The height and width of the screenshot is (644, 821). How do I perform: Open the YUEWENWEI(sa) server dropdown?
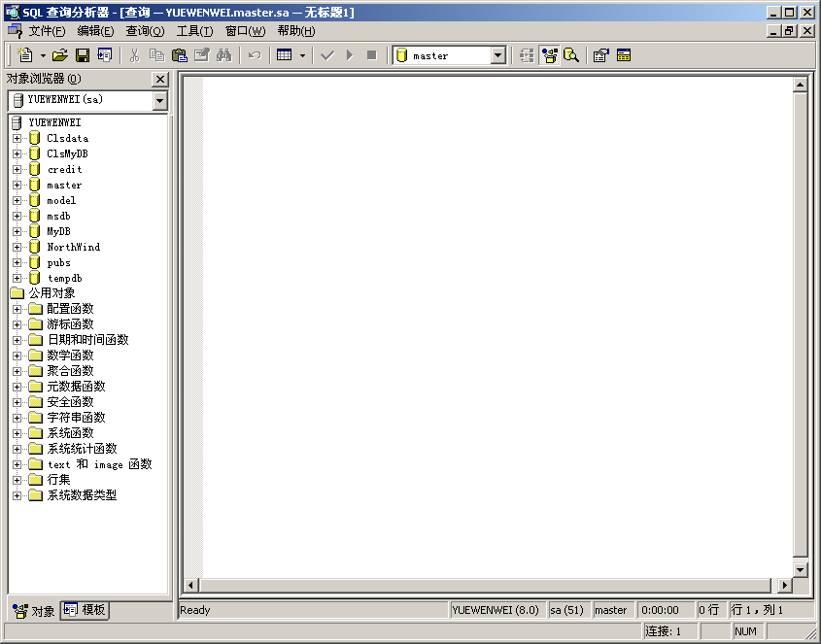pos(160,100)
